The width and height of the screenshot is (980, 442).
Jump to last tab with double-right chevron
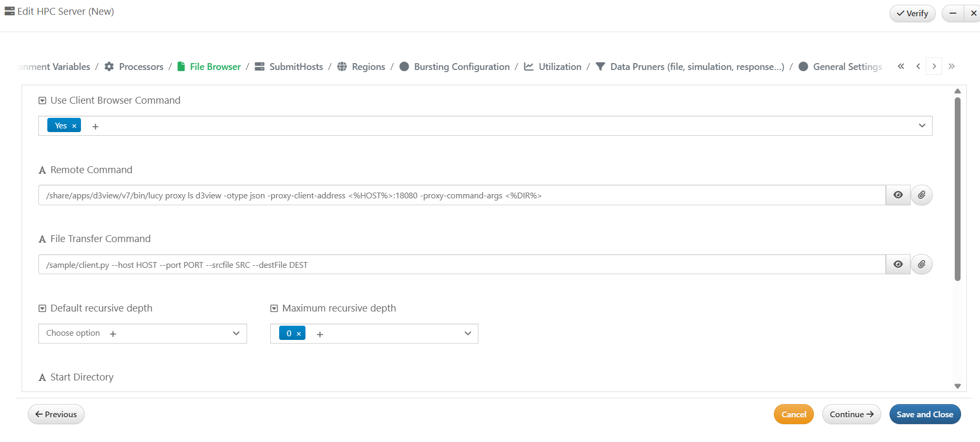pyautogui.click(x=951, y=66)
